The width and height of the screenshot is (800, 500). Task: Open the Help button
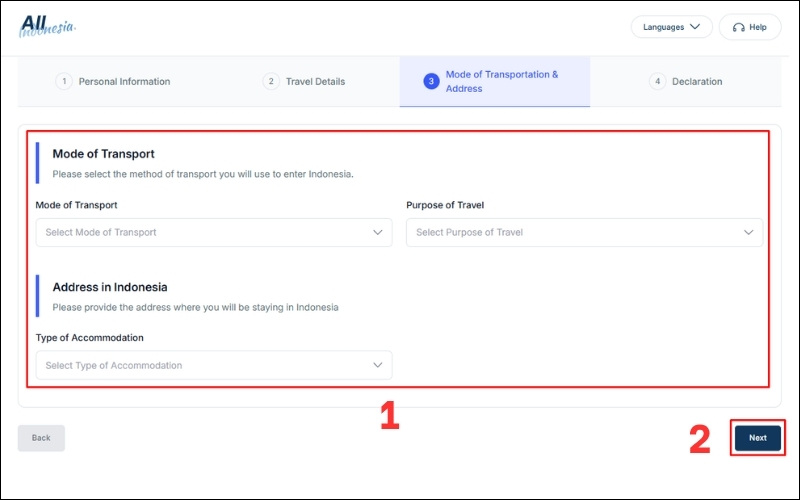coord(750,27)
